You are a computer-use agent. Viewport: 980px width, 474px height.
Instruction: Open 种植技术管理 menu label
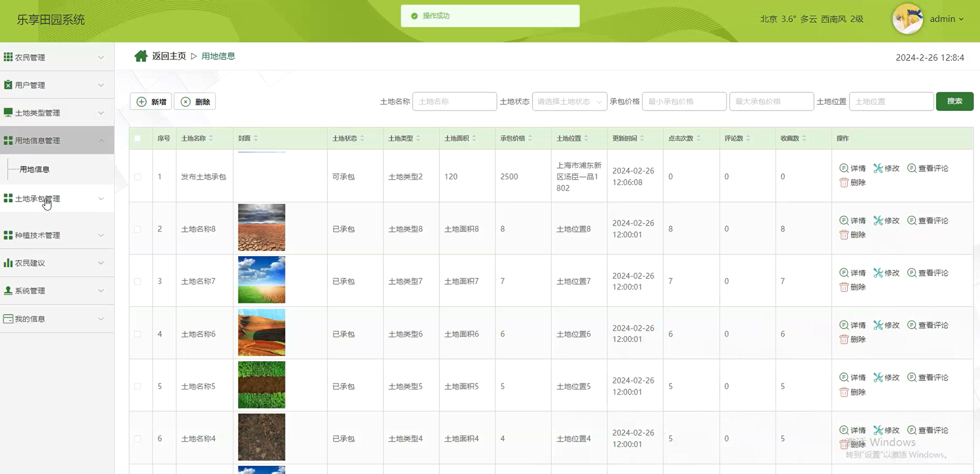(37, 235)
